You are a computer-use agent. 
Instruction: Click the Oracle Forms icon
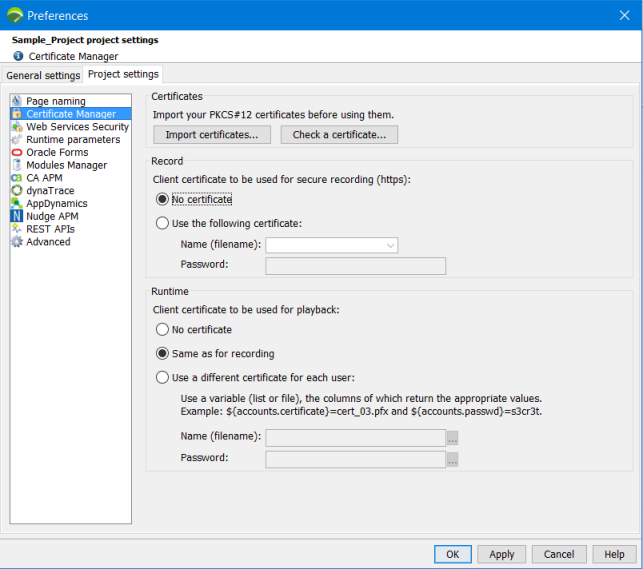click(x=17, y=153)
